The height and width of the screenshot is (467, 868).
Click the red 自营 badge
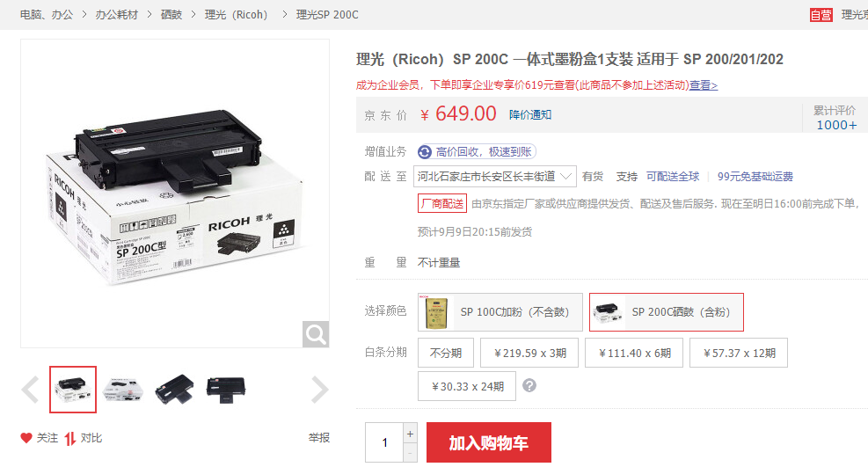point(821,15)
